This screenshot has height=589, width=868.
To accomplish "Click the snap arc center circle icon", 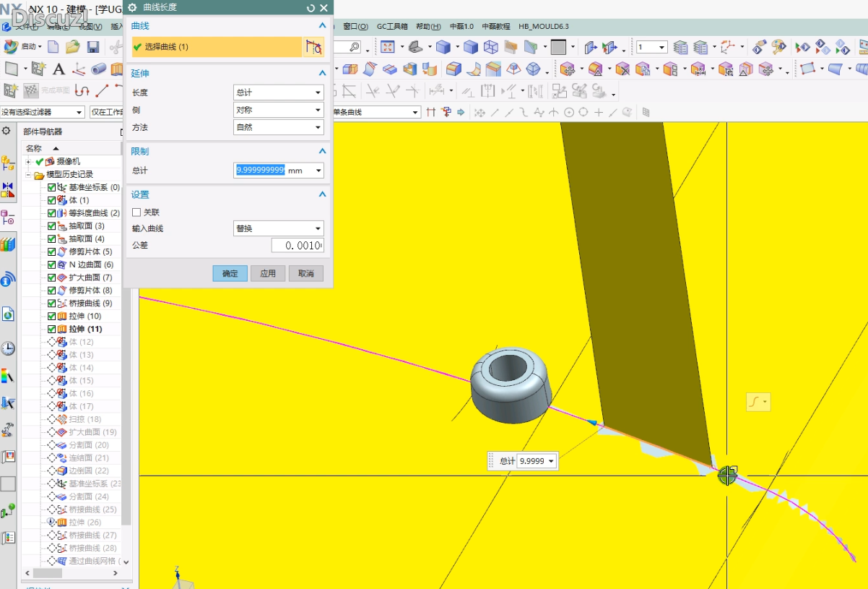I will (569, 112).
